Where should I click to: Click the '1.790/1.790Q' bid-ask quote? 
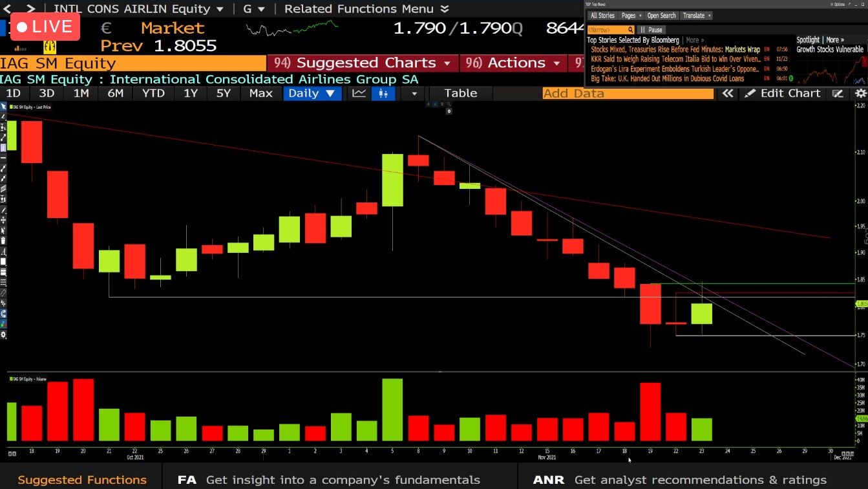point(458,28)
